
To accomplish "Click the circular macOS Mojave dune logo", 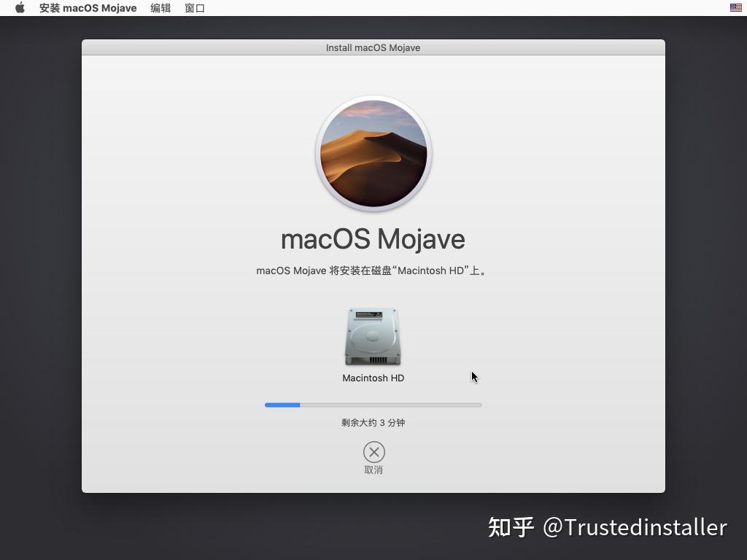I will point(373,153).
